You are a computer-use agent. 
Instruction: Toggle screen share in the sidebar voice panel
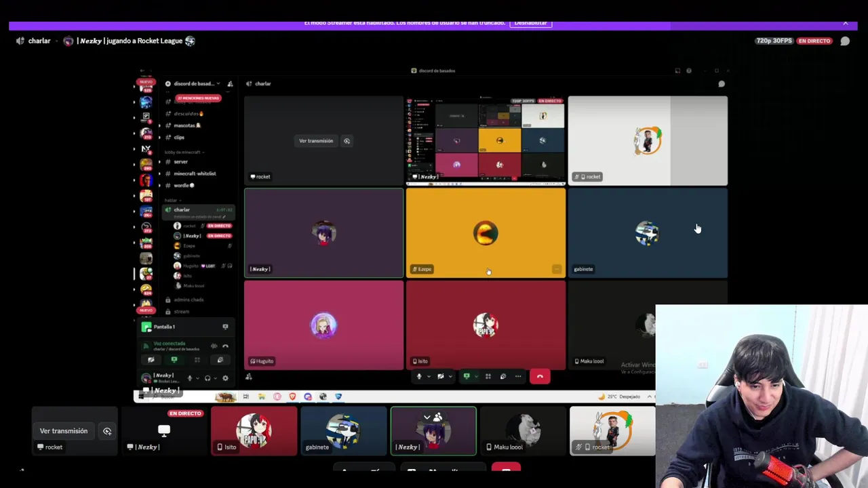[x=174, y=360]
